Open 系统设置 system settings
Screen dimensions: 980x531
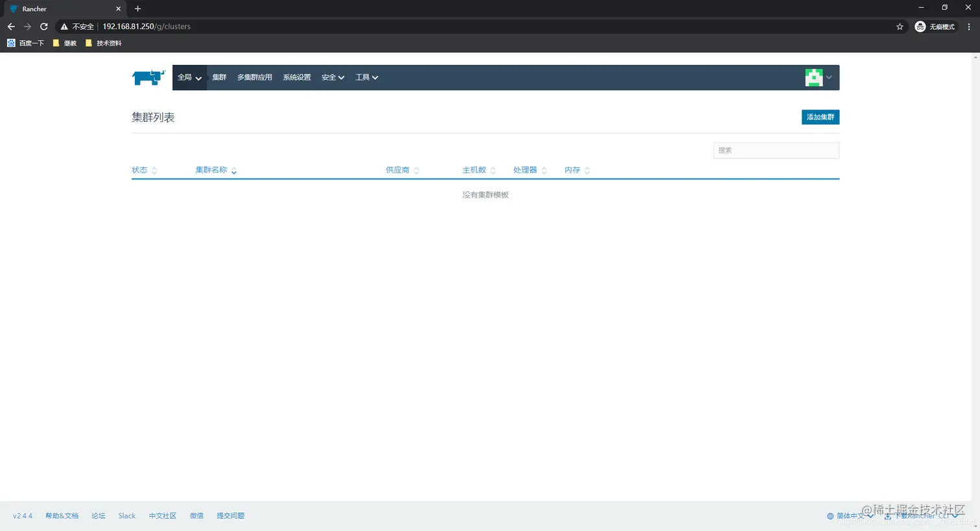pos(297,77)
